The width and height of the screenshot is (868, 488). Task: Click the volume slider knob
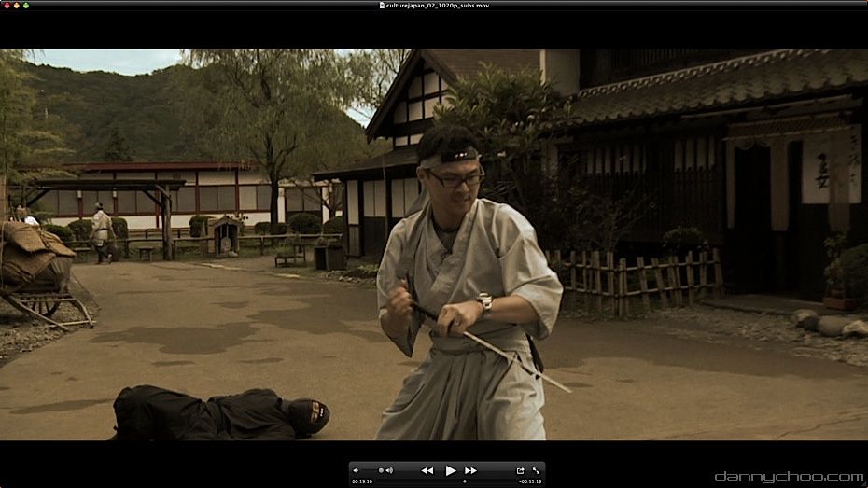pos(381,470)
